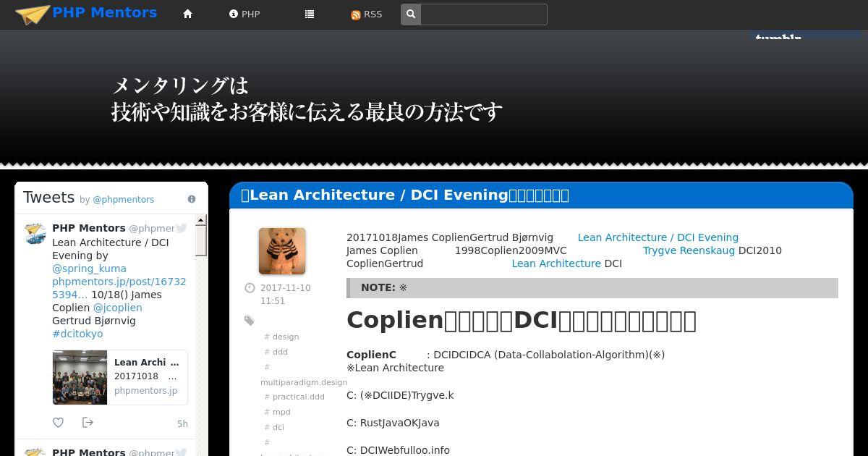Open Trygve Reenskaug link
The height and width of the screenshot is (456, 868).
(x=689, y=250)
